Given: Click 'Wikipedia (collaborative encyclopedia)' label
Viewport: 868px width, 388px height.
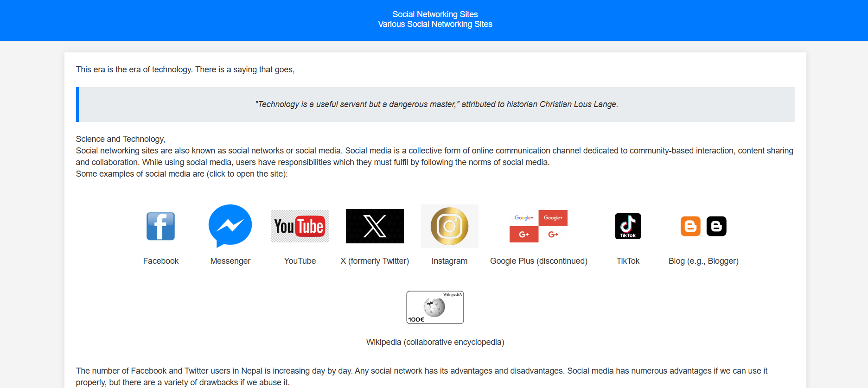Looking at the screenshot, I should 435,342.
